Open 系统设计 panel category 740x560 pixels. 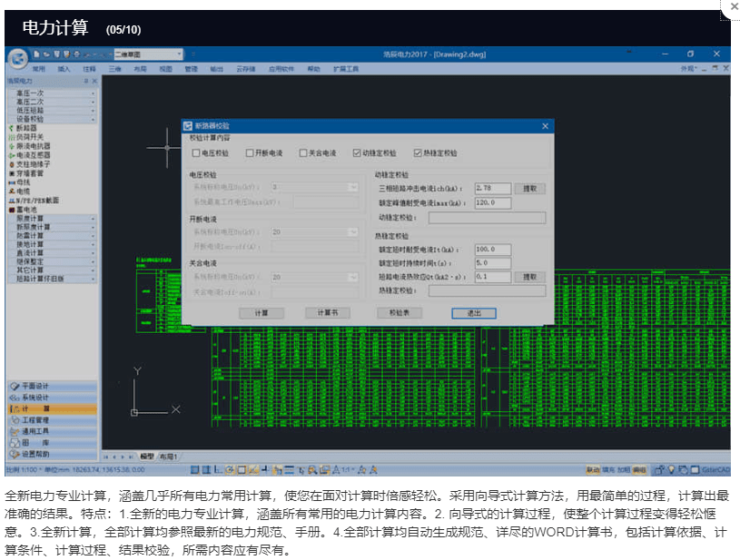click(x=53, y=398)
